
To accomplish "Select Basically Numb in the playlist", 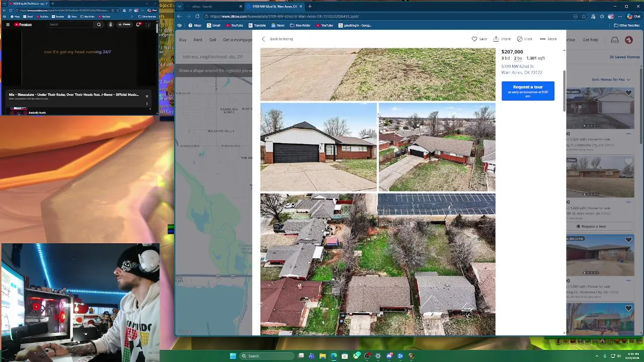I will [37, 113].
